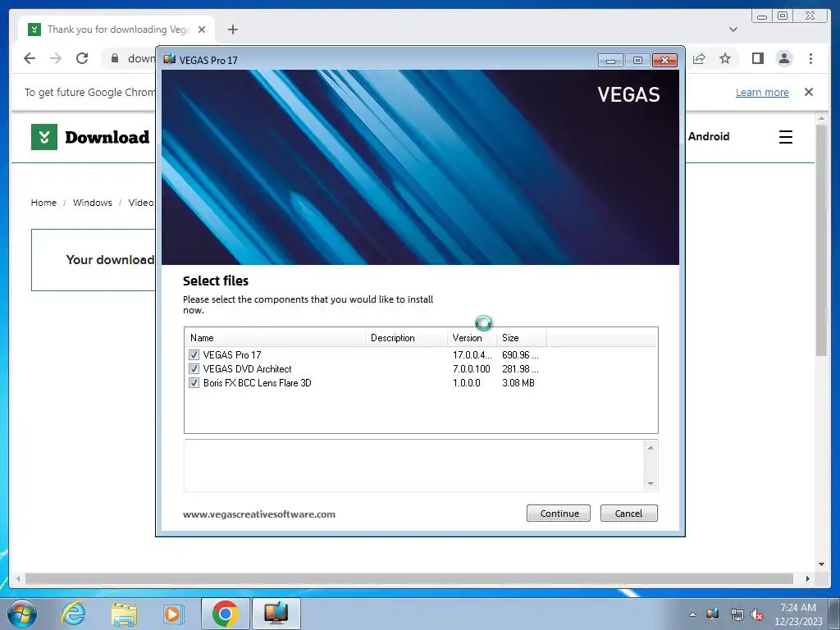Select Boris FX BCC Lens Flare 3D text

click(257, 382)
